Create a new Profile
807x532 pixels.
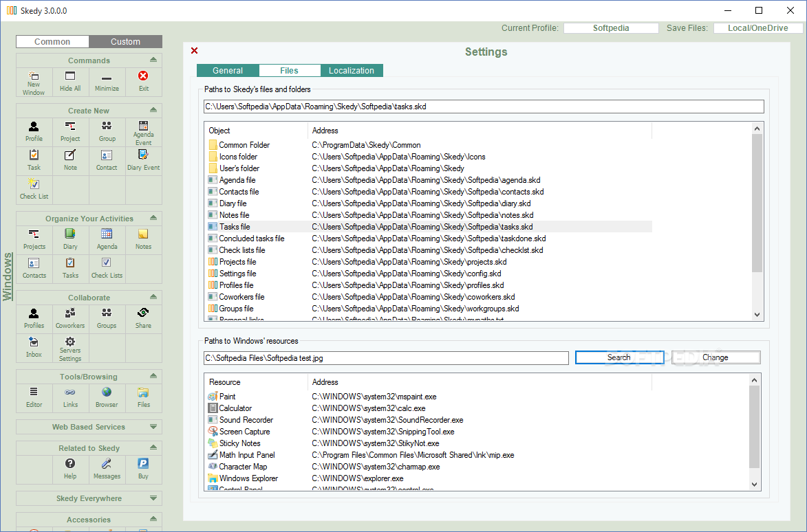coord(34,131)
